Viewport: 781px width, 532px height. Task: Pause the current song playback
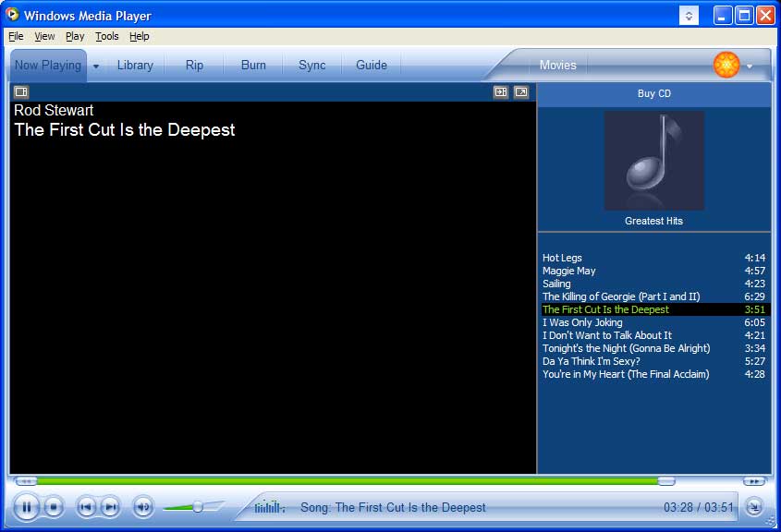27,507
